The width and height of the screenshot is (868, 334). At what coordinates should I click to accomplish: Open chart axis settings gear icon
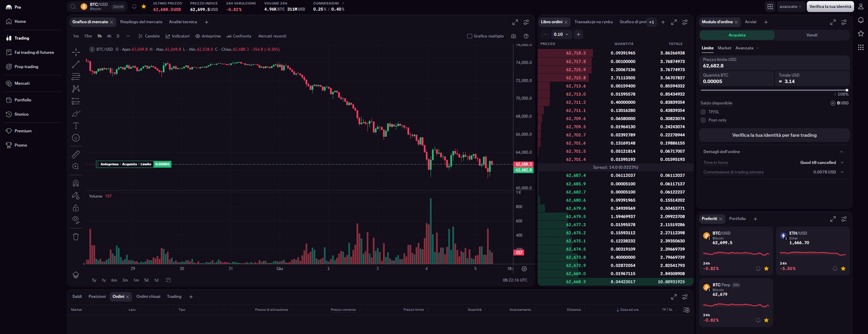(x=524, y=269)
